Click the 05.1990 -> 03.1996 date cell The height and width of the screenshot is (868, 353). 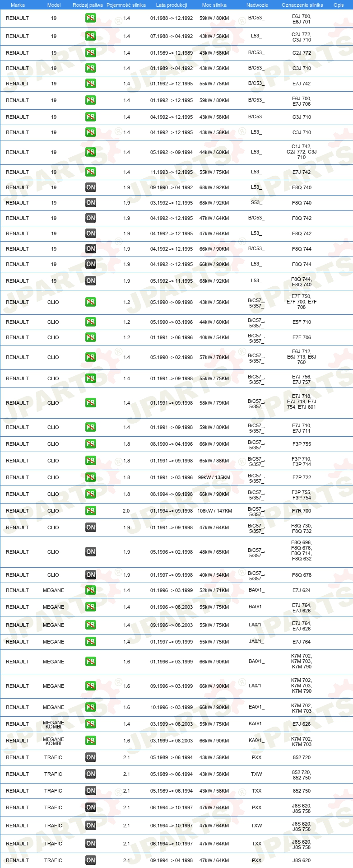point(172,322)
